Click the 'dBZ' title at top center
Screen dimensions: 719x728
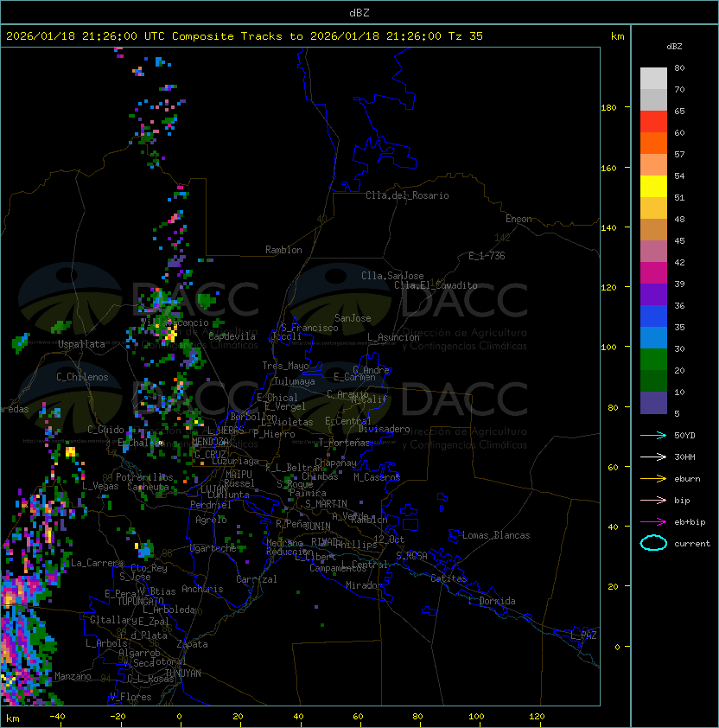click(x=359, y=12)
